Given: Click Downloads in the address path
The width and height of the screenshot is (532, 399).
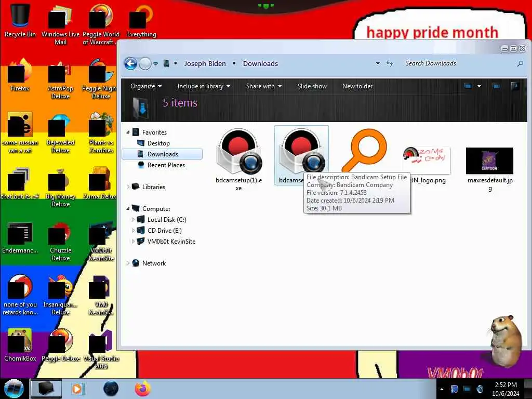Looking at the screenshot, I should (260, 63).
